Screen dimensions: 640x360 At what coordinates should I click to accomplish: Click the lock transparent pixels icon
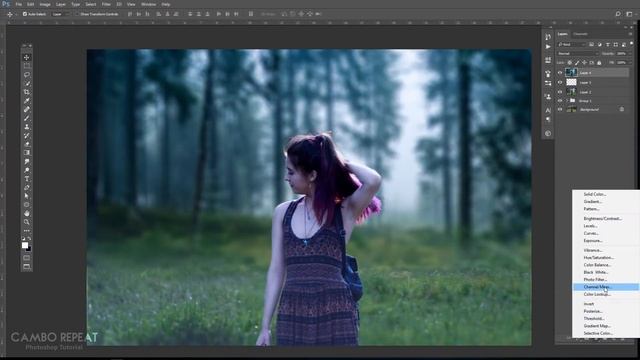point(570,63)
